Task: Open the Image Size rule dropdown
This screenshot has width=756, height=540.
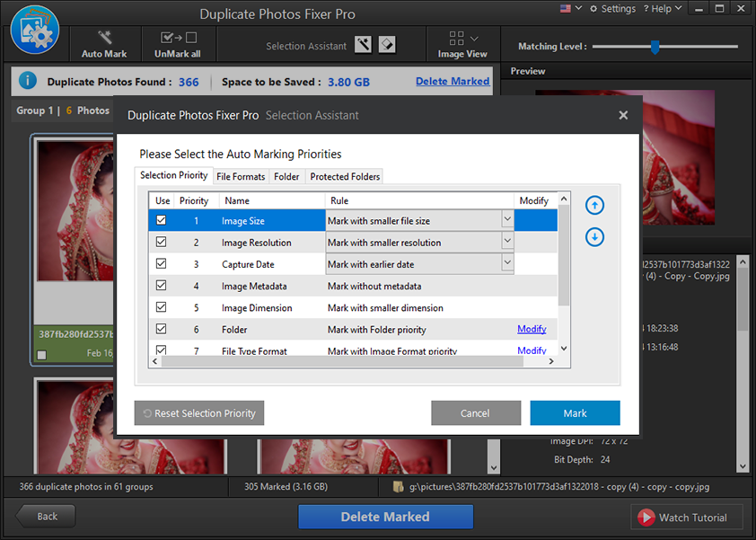Action: click(507, 219)
